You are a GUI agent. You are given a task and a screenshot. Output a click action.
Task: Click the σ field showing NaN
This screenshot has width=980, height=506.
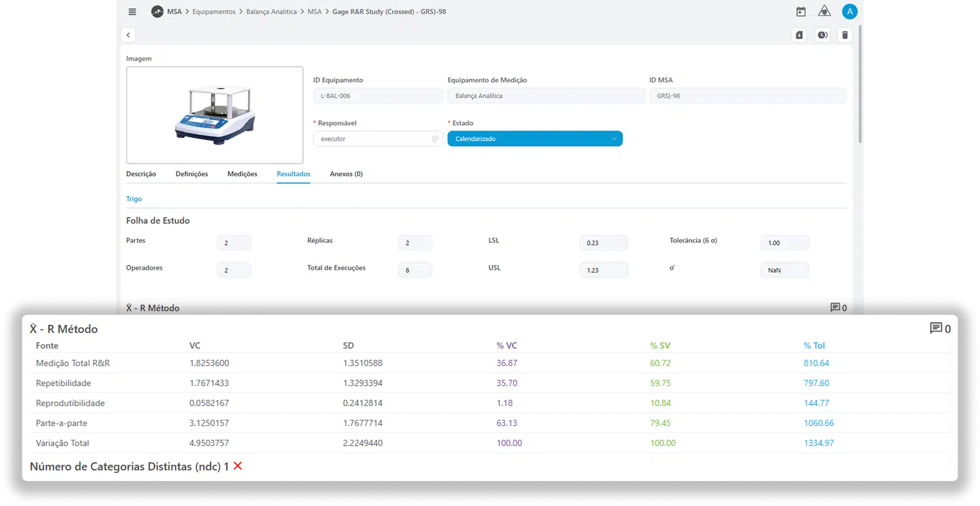tap(785, 270)
